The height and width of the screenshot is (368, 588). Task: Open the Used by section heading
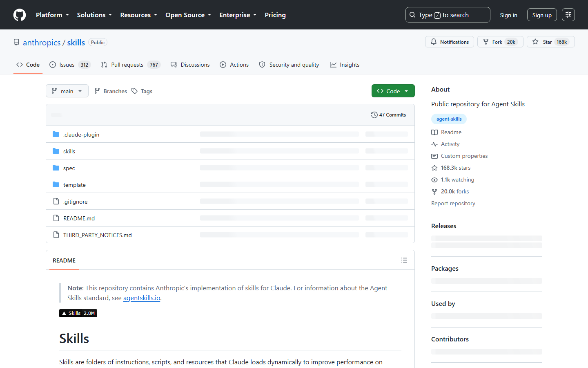[x=443, y=303]
